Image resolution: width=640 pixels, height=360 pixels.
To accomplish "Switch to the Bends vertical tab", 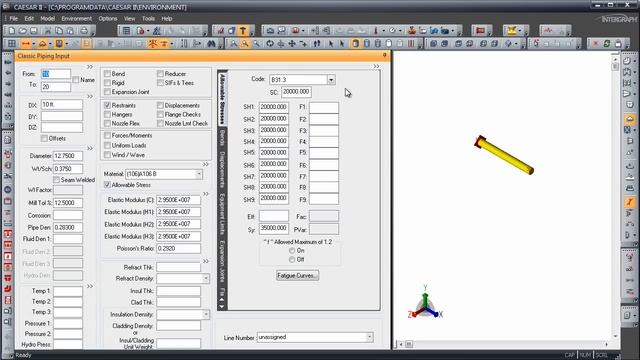I will 222,138.
